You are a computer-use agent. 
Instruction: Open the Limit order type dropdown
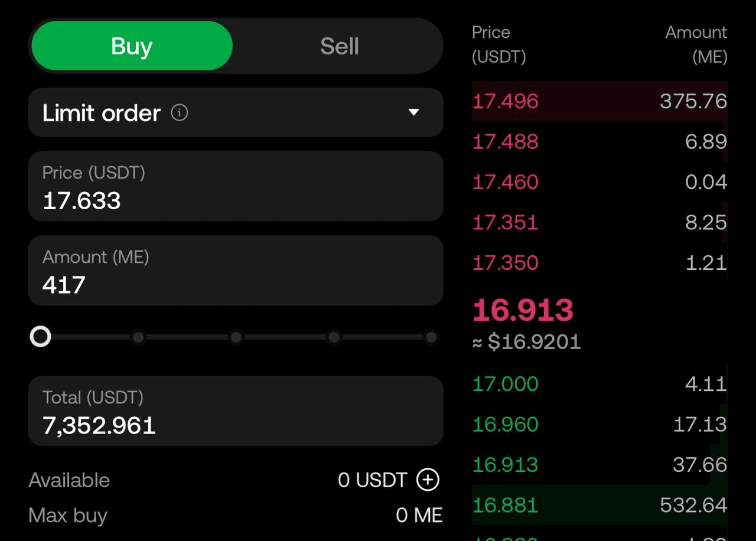(x=413, y=112)
